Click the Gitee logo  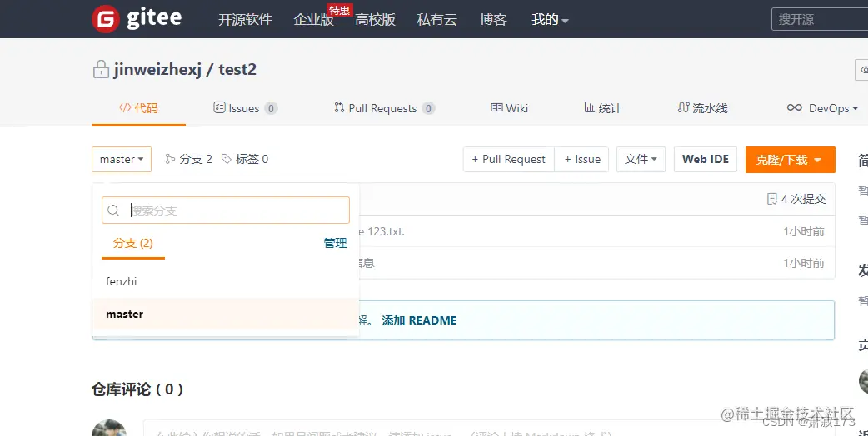click(x=137, y=19)
